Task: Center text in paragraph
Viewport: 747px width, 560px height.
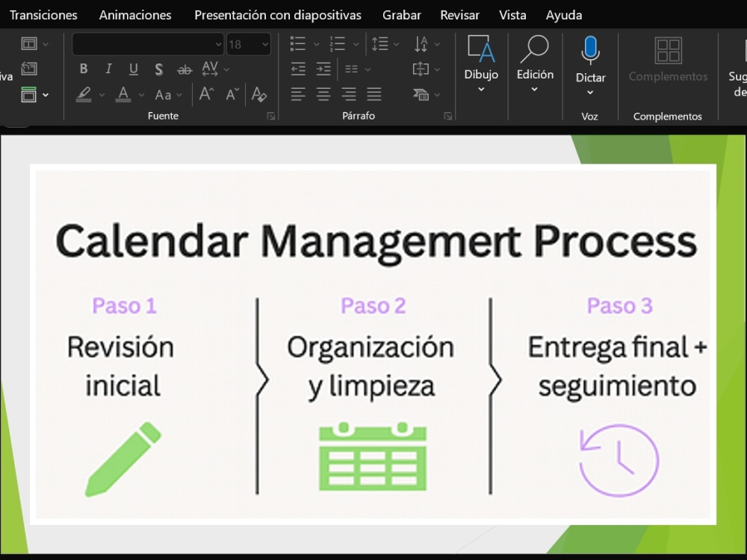Action: click(x=323, y=94)
